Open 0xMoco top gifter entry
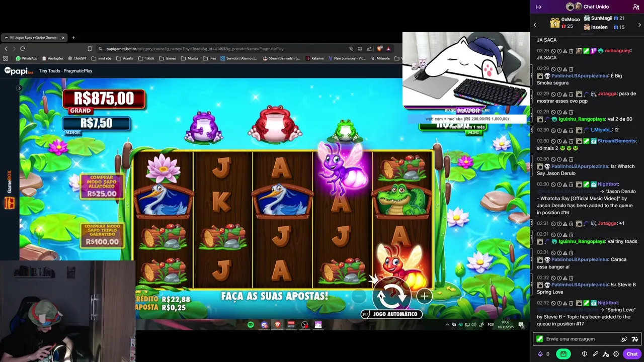The image size is (644, 362). tap(565, 23)
